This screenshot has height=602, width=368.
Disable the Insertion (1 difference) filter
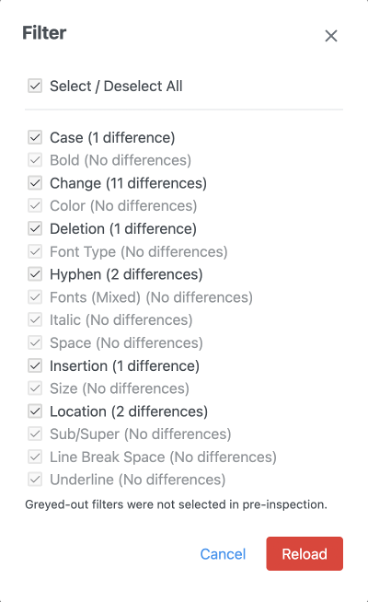pyautogui.click(x=35, y=366)
